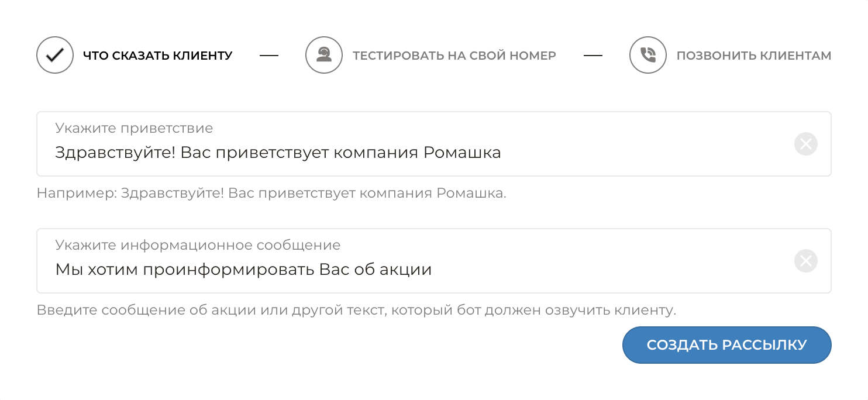Go to the ПОЗВОНИТЬ КЛИЕНТАМ step

(753, 55)
